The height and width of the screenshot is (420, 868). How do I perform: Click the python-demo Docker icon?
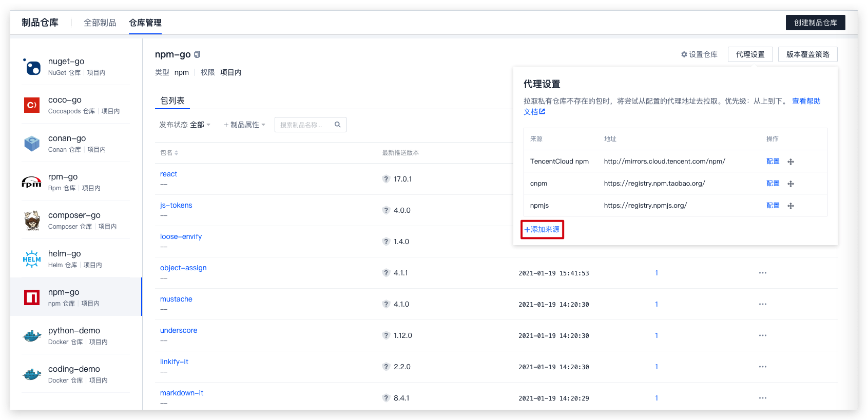click(x=32, y=336)
